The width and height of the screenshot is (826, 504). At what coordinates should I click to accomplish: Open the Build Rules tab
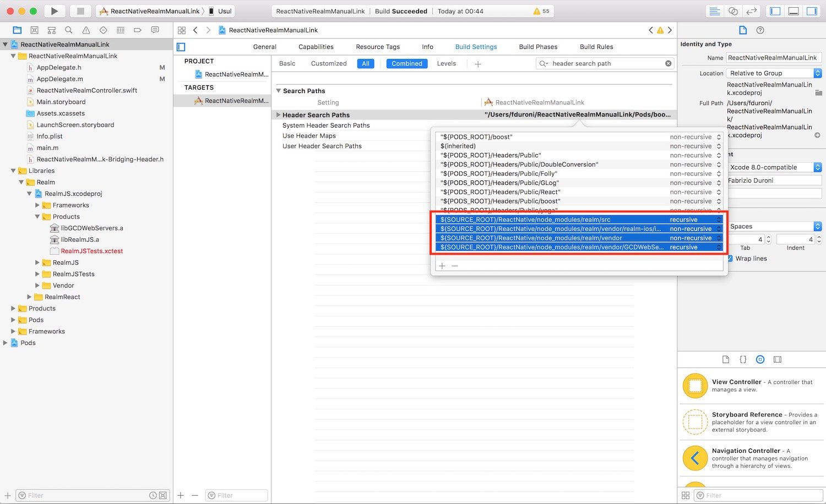(x=596, y=47)
